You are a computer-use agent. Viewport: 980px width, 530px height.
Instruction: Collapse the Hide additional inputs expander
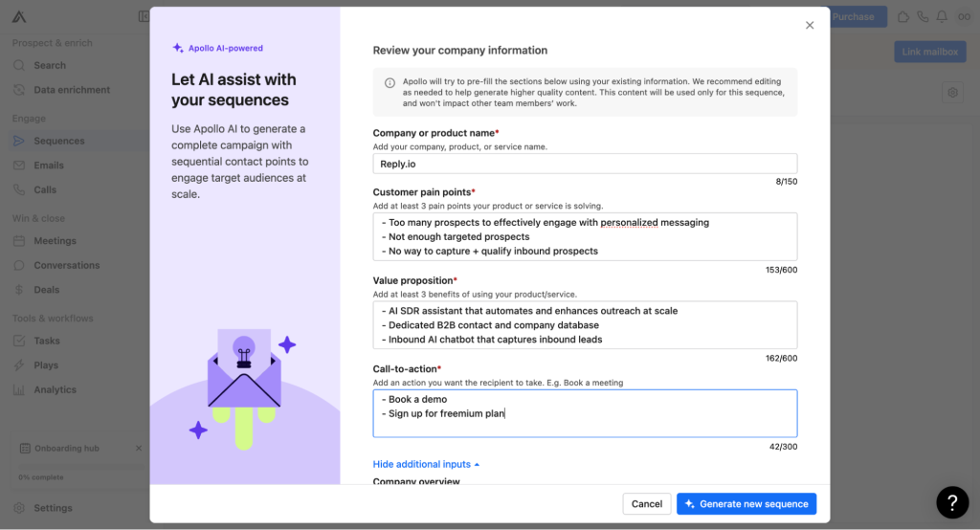(426, 464)
